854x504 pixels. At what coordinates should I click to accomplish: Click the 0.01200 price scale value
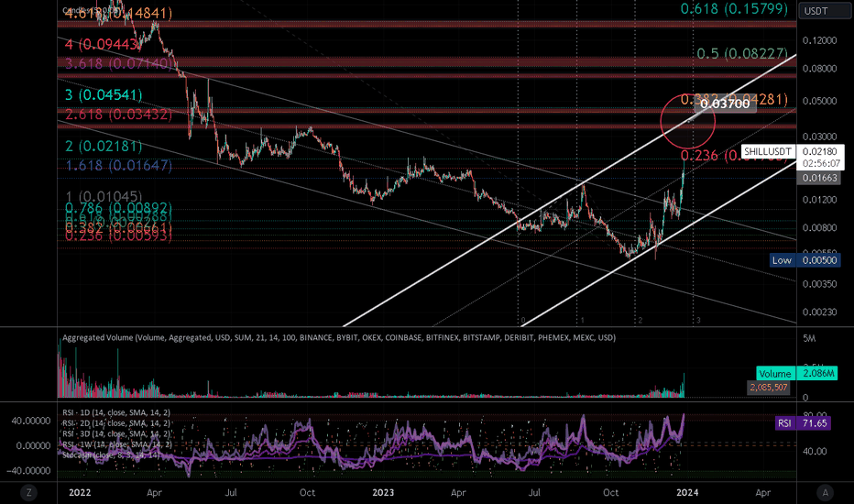(x=819, y=200)
